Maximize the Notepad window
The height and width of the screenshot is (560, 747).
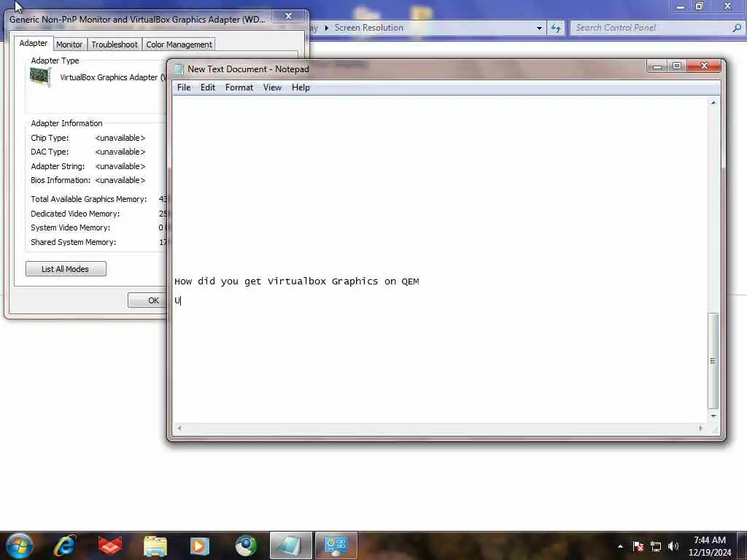click(x=677, y=66)
